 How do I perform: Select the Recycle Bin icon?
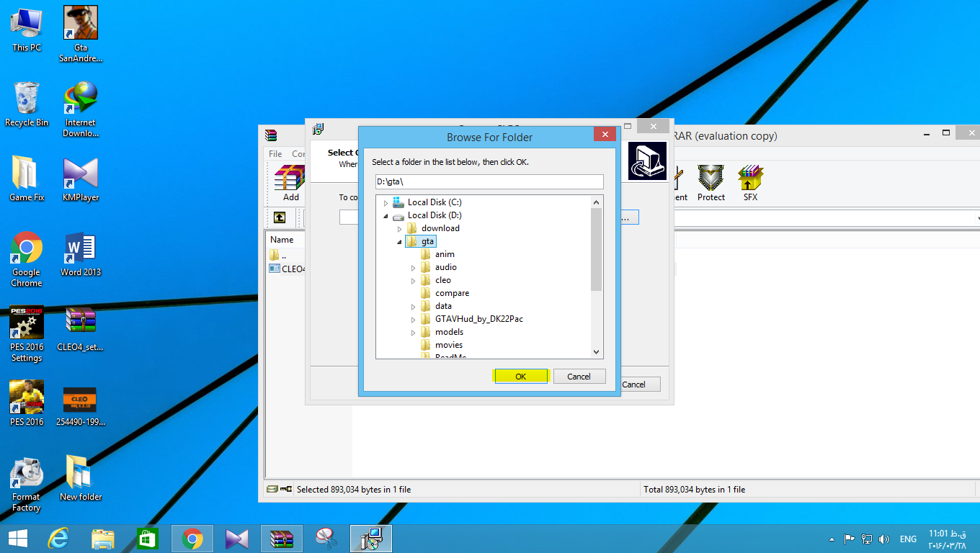tap(27, 104)
